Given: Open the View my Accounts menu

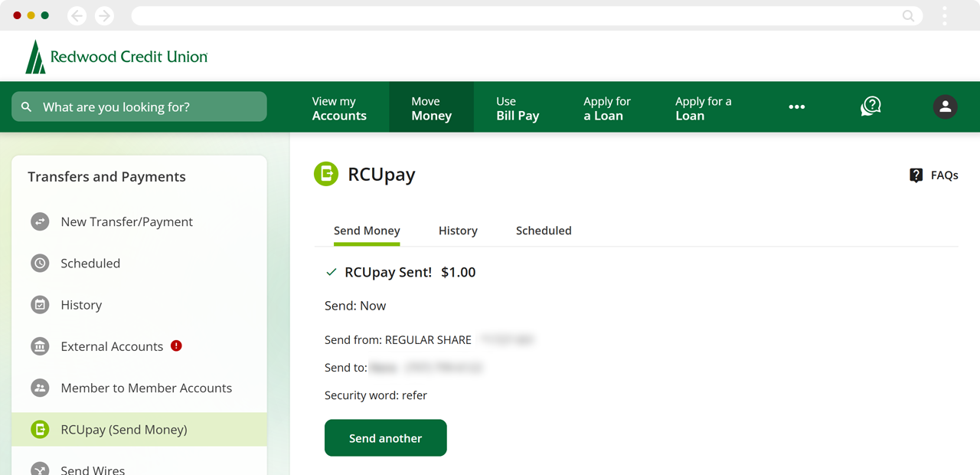Looking at the screenshot, I should pos(339,108).
